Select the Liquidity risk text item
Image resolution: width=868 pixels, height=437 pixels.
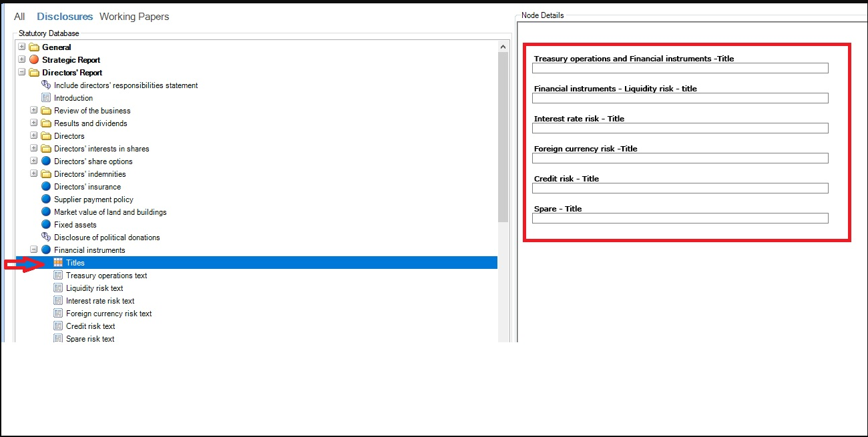[94, 288]
